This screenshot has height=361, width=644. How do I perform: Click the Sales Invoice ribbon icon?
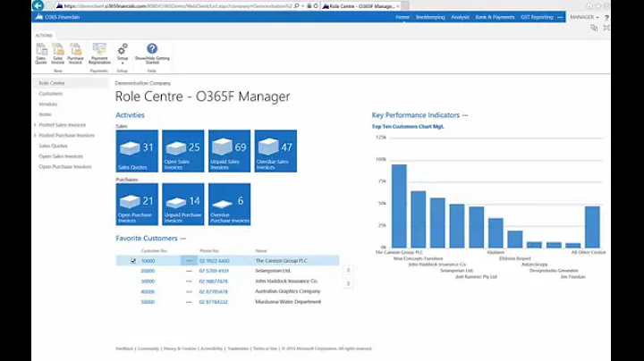point(58,54)
